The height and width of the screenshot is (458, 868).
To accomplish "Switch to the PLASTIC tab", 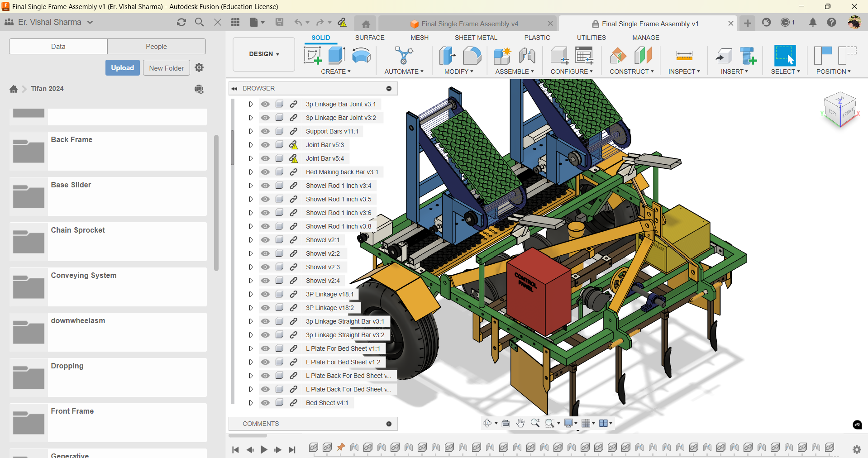I will tap(537, 38).
